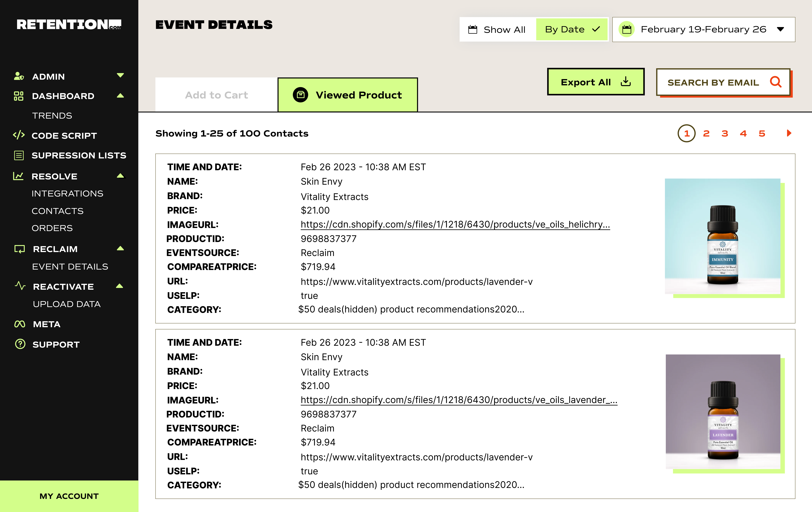Collapse the Resolve section arrow
812x512 pixels.
point(120,176)
